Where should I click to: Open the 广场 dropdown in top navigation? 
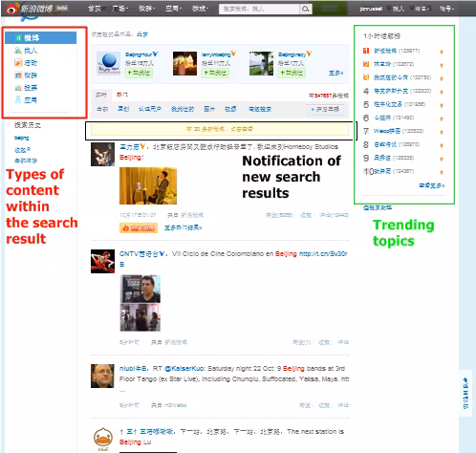pos(119,9)
